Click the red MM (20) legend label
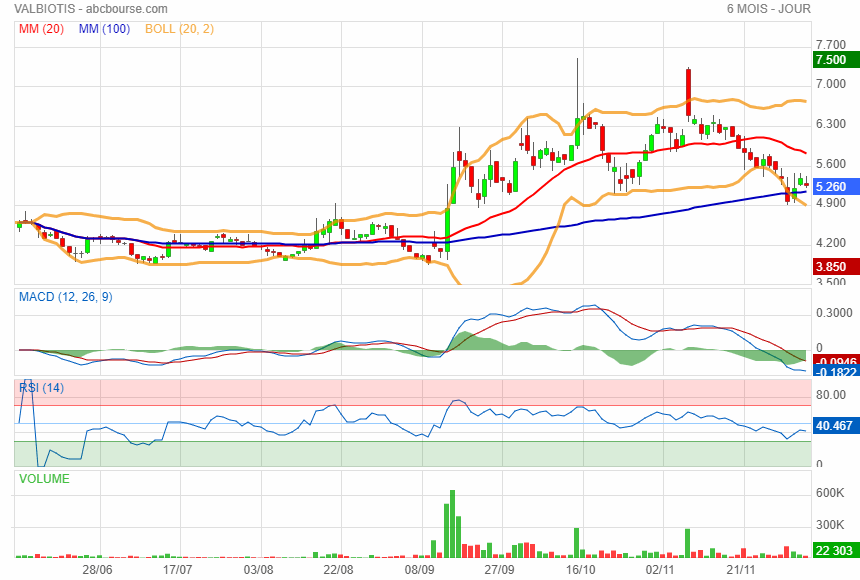Viewport: 860px width, 580px height. coord(41,29)
